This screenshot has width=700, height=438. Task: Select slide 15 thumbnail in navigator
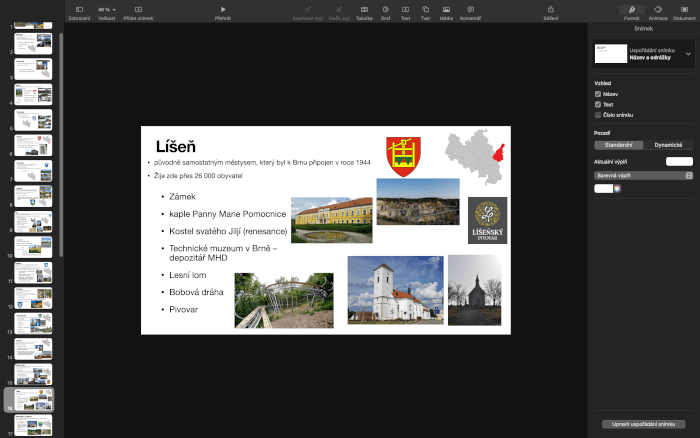tap(33, 374)
